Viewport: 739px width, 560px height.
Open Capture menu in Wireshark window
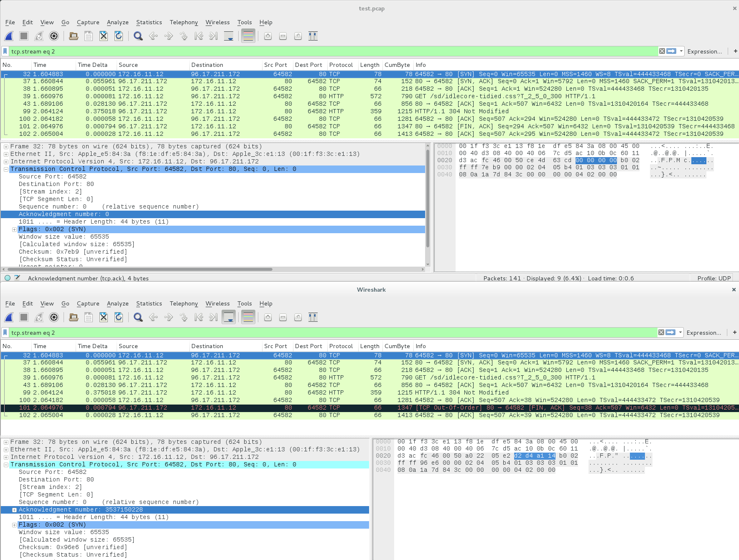click(x=88, y=304)
